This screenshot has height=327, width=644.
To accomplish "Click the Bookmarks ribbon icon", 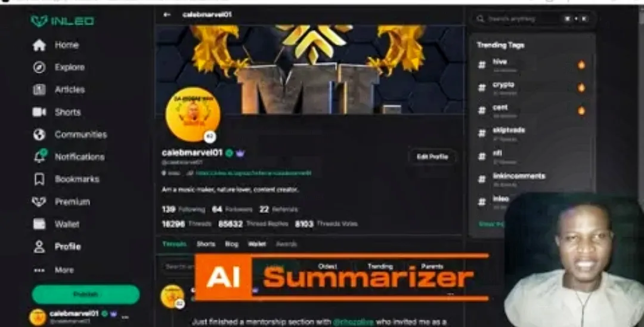I will click(39, 179).
